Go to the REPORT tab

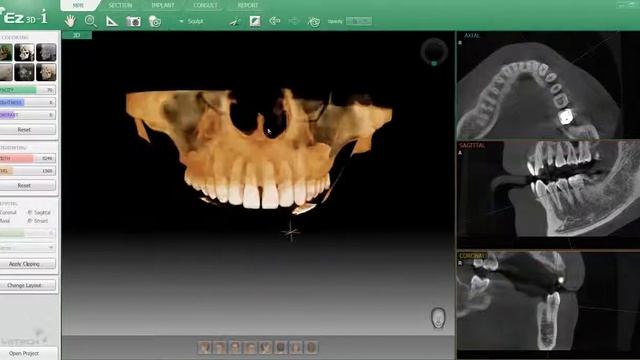[248, 5]
